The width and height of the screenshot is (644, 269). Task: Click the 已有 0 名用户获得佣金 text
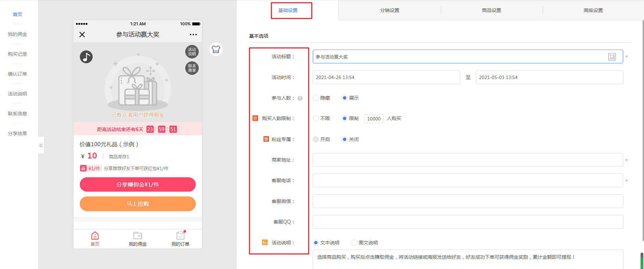(138, 115)
